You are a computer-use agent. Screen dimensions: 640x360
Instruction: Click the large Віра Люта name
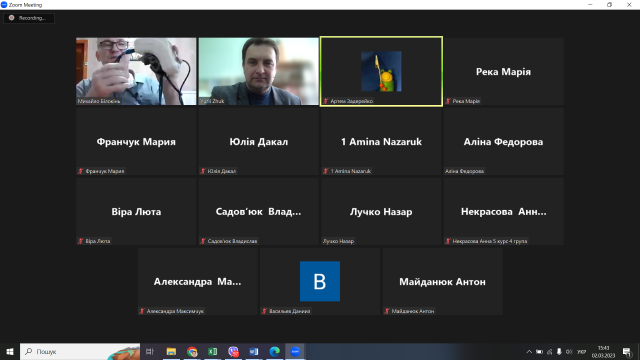coord(136,211)
